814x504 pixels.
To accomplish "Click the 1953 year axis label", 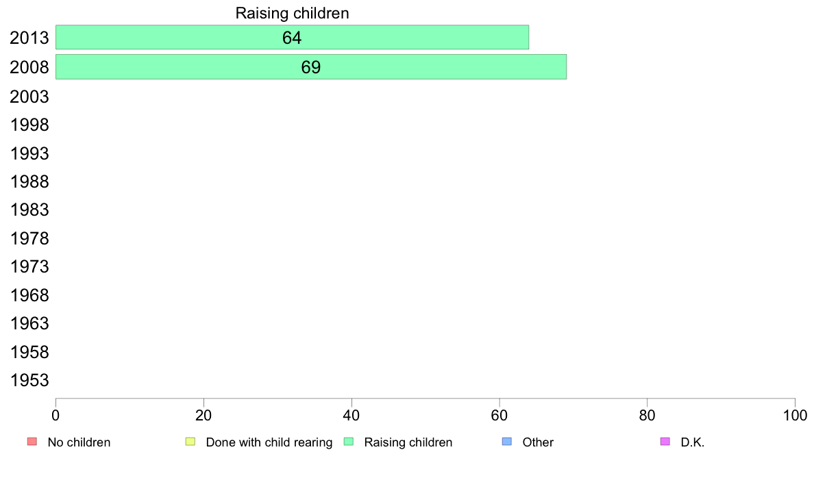I will (29, 381).
